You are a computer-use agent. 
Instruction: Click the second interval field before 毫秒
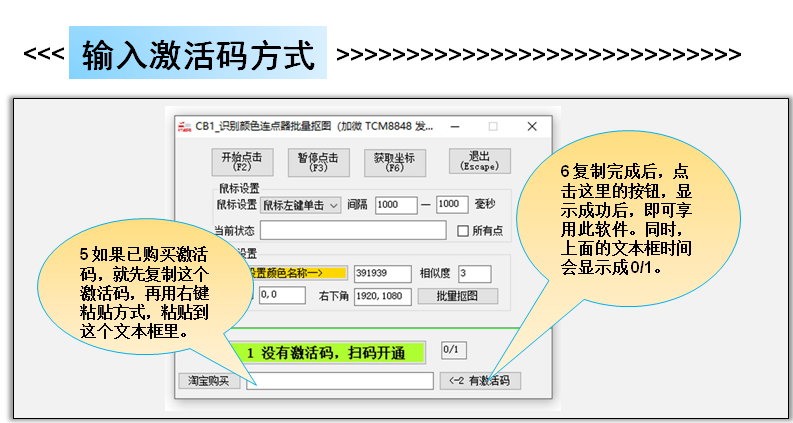point(452,204)
